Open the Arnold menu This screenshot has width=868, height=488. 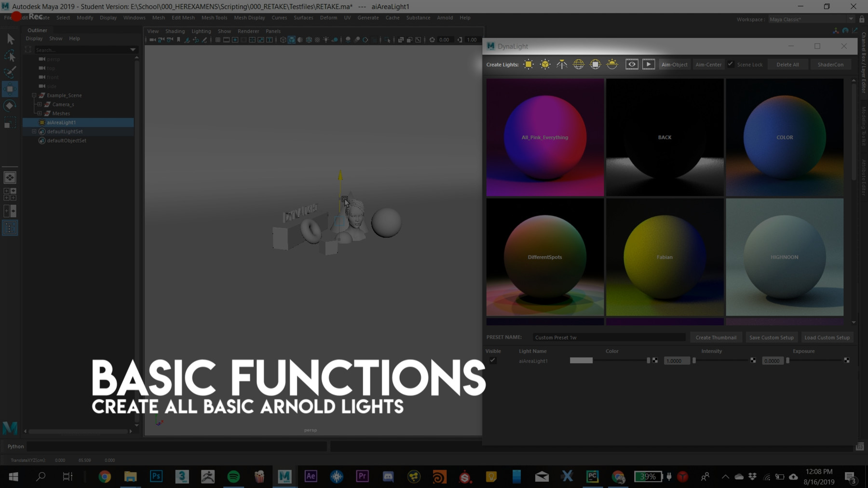(445, 17)
